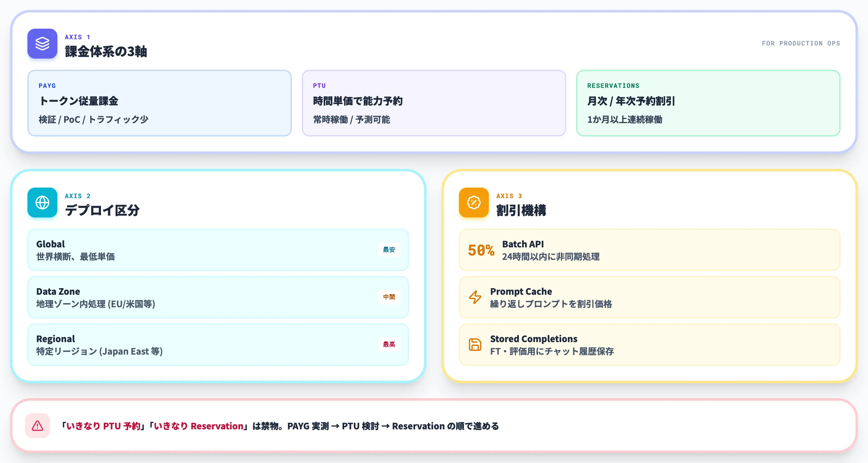868x463 pixels.
Task: Click the red いきなり Reservation text
Action: (x=199, y=426)
